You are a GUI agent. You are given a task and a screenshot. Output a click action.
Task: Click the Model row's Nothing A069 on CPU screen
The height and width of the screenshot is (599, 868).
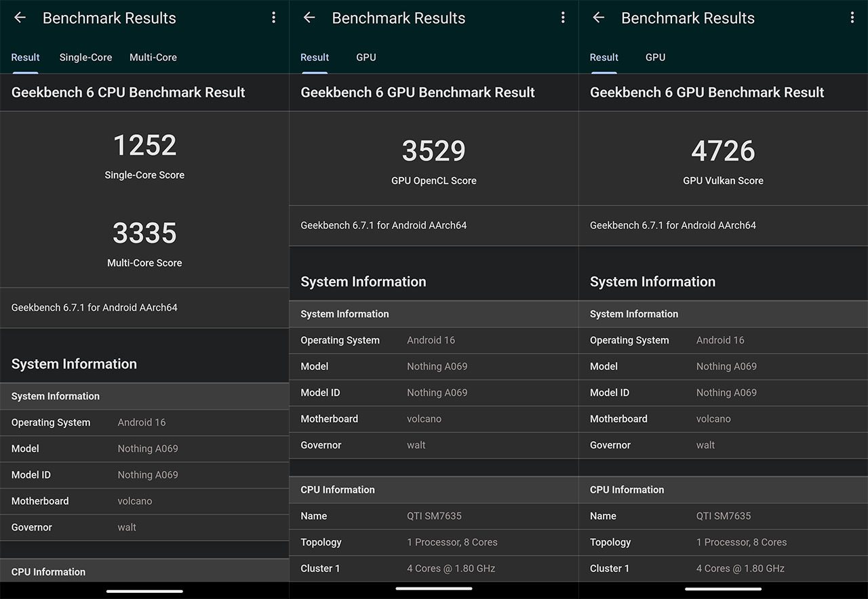tap(148, 449)
